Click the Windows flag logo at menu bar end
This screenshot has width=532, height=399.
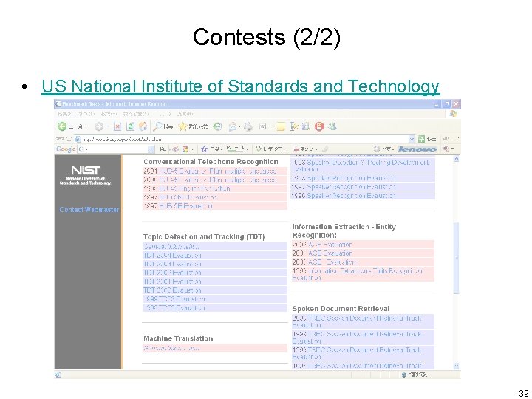[454, 114]
